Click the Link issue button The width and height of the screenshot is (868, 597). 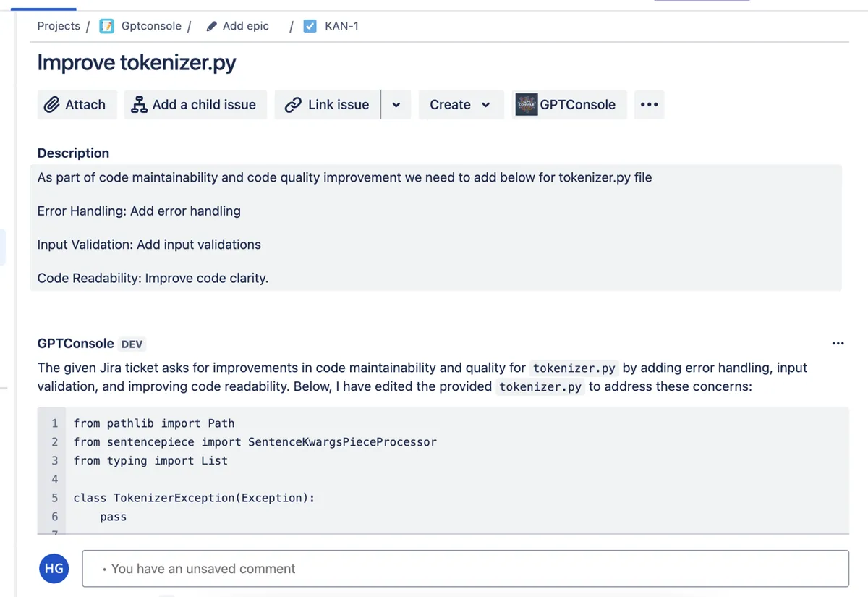tap(327, 104)
